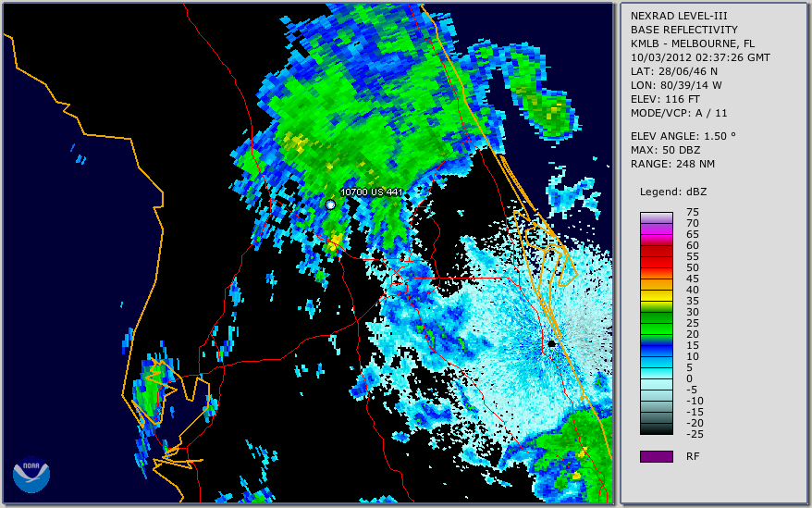
Task: Select 'ELEV: 116 FT' text
Action: (x=665, y=99)
